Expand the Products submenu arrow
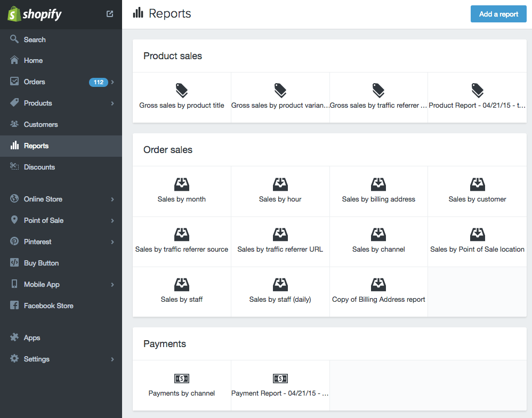 coord(112,103)
